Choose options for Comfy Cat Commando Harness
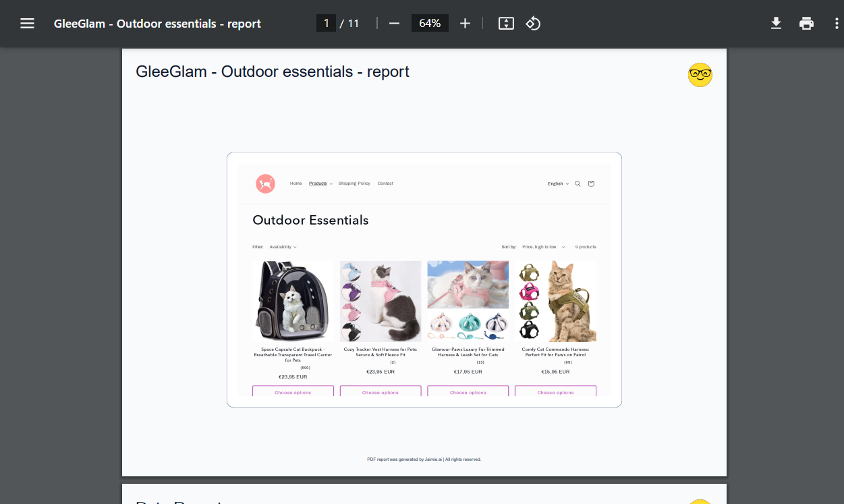This screenshot has height=504, width=844. pos(556,391)
